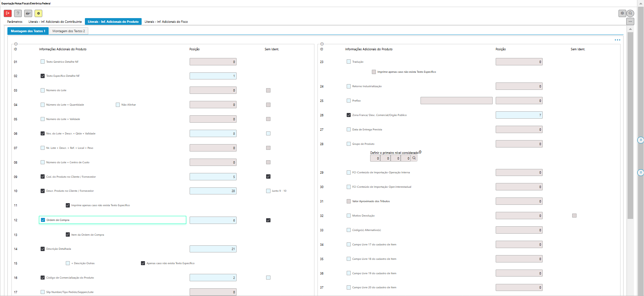644x296 pixels.
Task: Click the gray ellipsis button below search
Action: pos(630,21)
